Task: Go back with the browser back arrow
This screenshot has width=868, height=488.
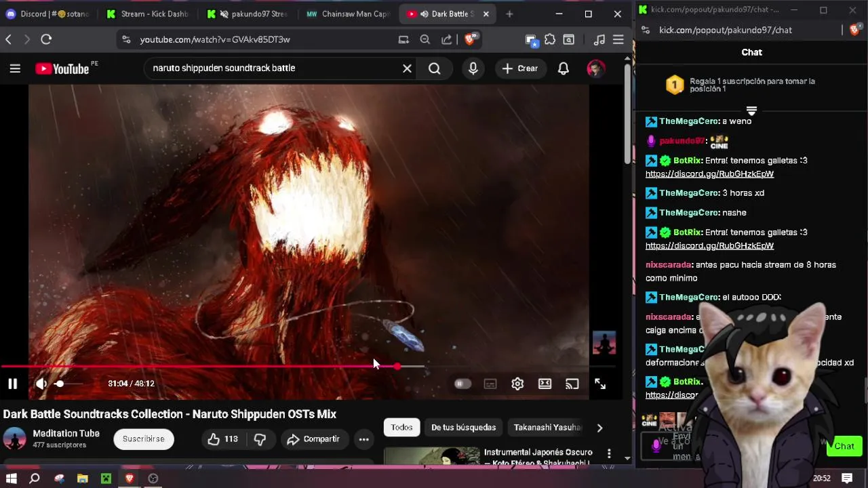Action: (x=8, y=40)
